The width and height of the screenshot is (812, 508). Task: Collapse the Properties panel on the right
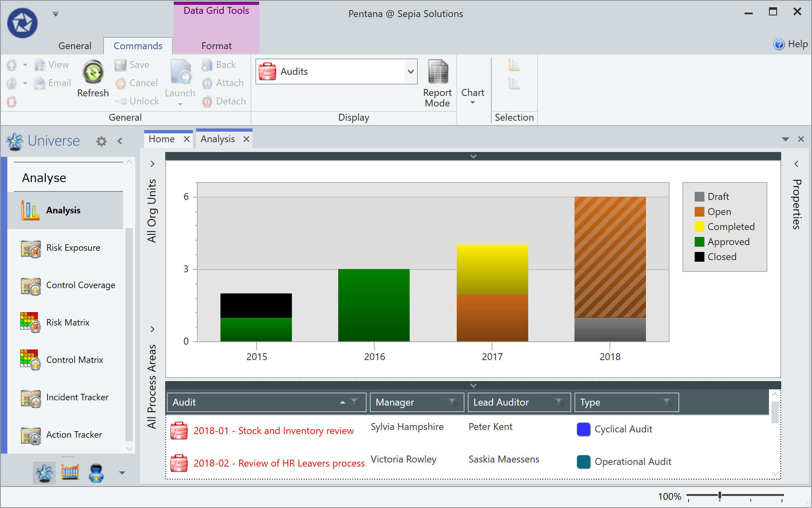pos(796,164)
